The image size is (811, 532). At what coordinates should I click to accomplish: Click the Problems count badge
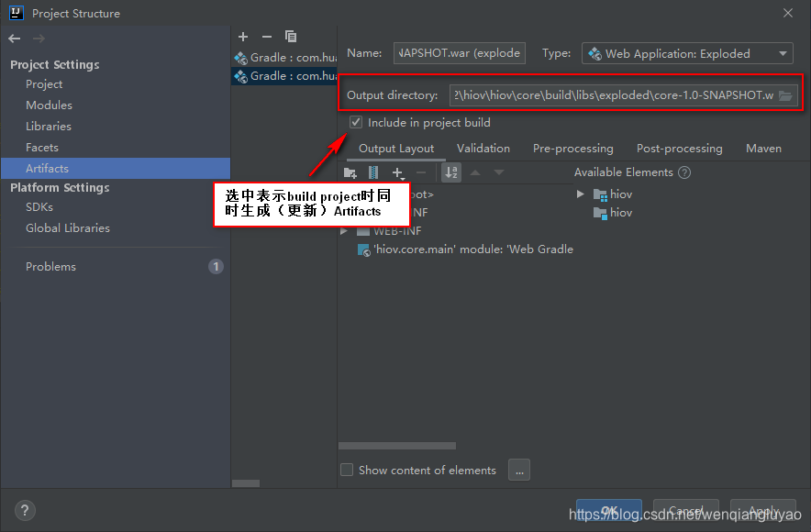[216, 267]
